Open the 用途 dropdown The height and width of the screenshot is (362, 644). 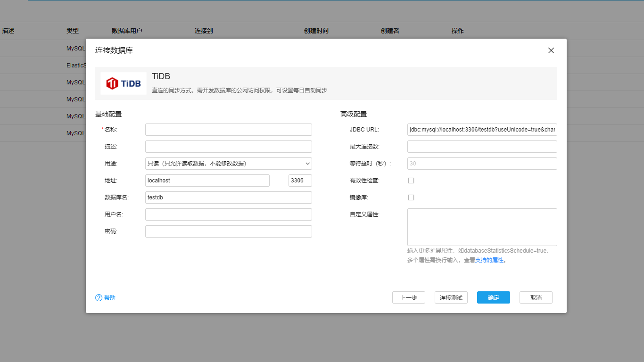229,164
